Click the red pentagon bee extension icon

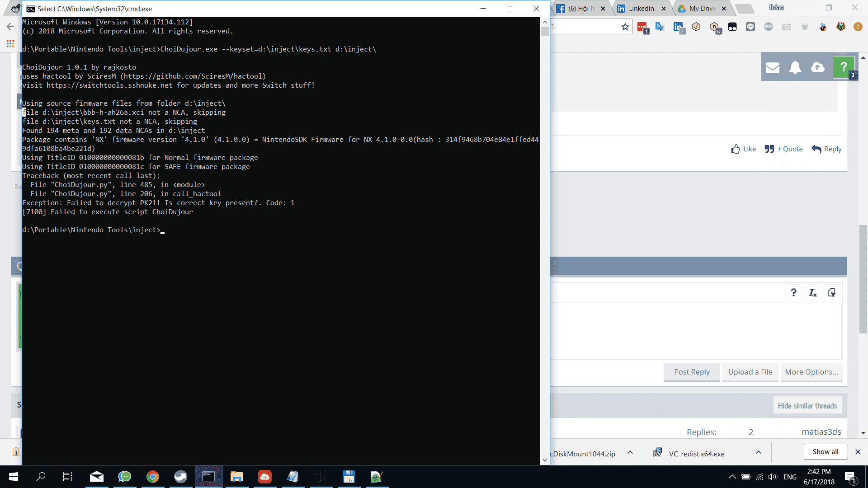click(841, 27)
